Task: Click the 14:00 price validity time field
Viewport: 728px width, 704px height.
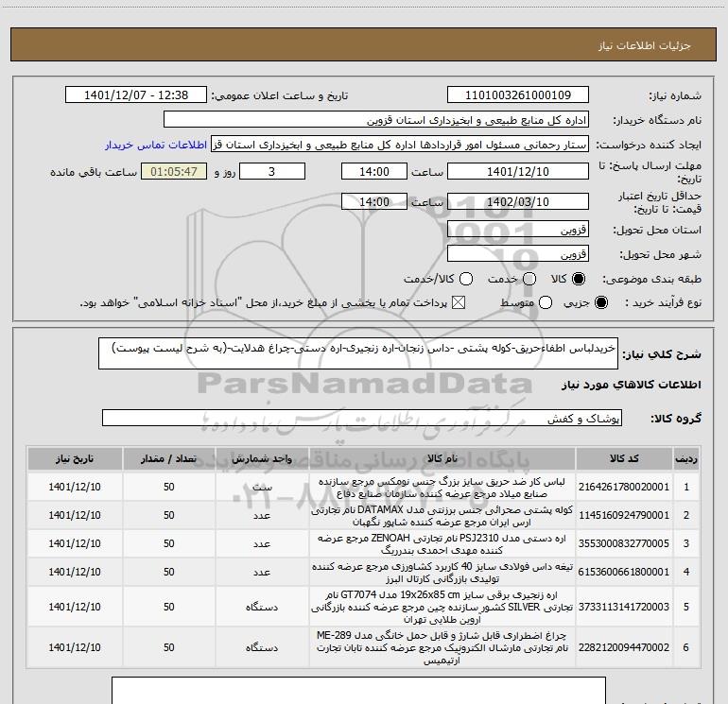Action: pyautogui.click(x=374, y=201)
